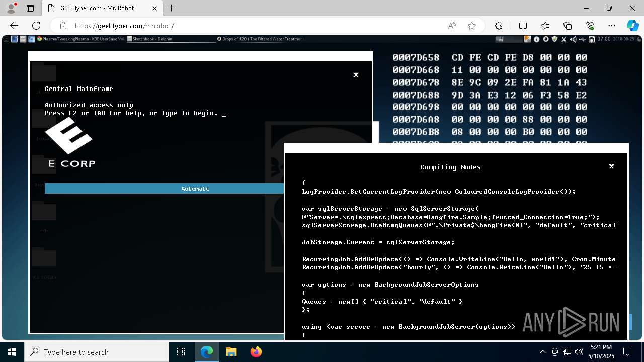Open Settings and more ellipsis menu
Viewport: 644px width, 362px height.
pos(612,26)
